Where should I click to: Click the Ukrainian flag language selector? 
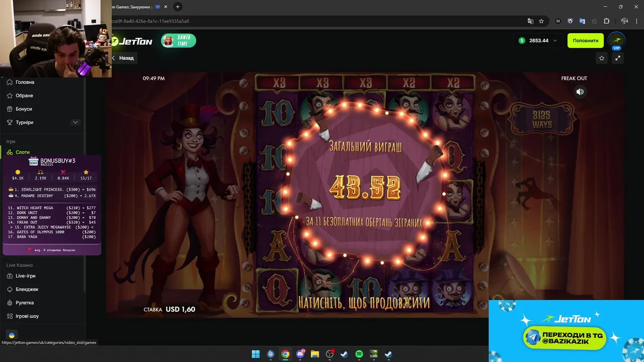[x=12, y=335]
